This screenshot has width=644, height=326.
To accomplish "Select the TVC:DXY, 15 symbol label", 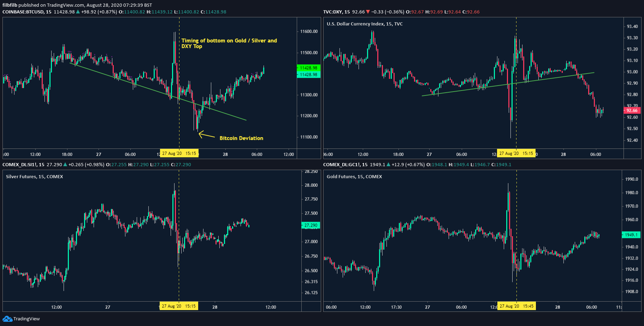I will coord(337,12).
